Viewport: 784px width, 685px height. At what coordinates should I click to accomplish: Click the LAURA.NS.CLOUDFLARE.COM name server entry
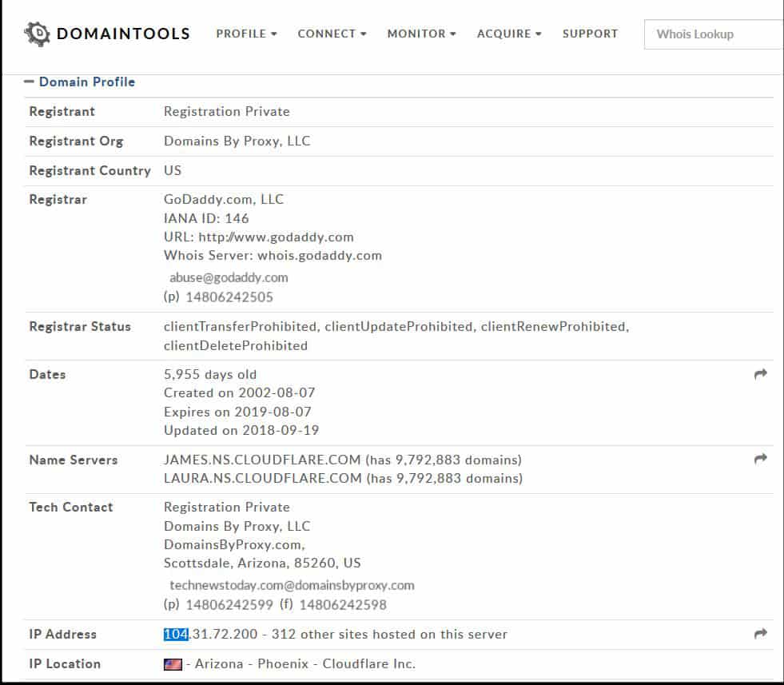pyautogui.click(x=262, y=479)
